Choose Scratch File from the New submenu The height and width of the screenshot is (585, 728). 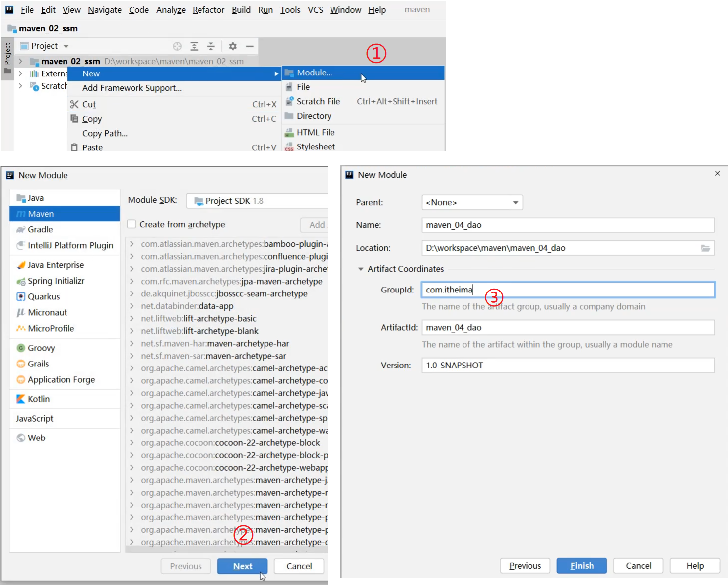pos(363,101)
